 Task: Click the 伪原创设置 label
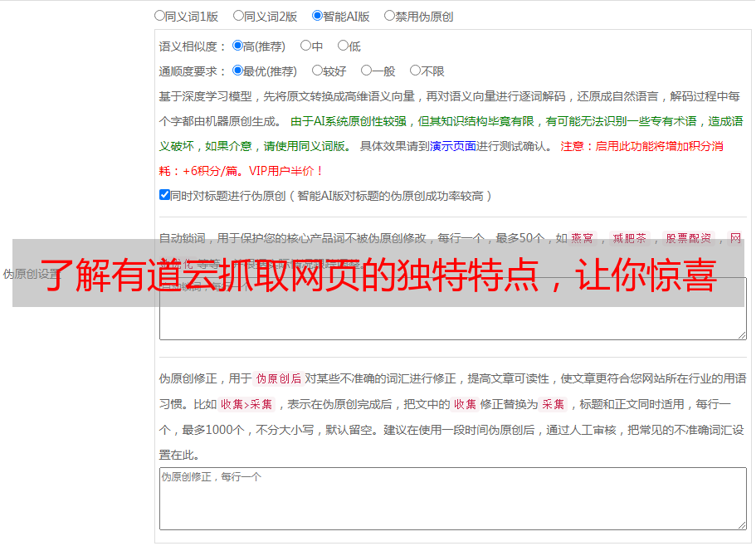32,274
